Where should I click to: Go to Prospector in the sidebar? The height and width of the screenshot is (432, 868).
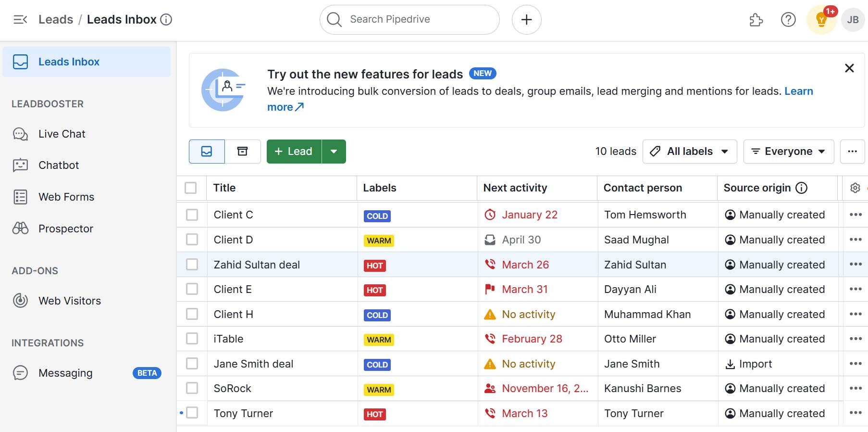click(66, 229)
